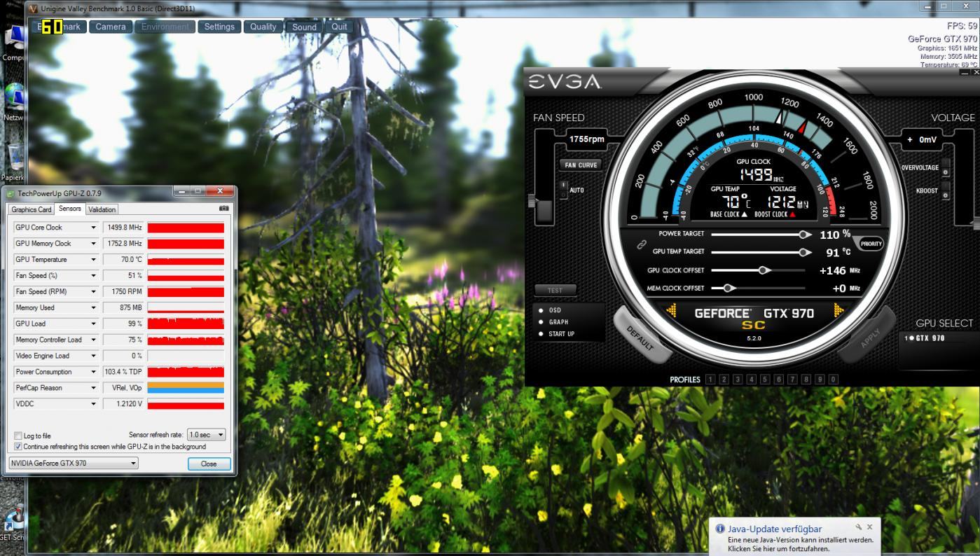Click the GPU-Z Close button
Viewport: 980px width, 556px height.
(209, 464)
